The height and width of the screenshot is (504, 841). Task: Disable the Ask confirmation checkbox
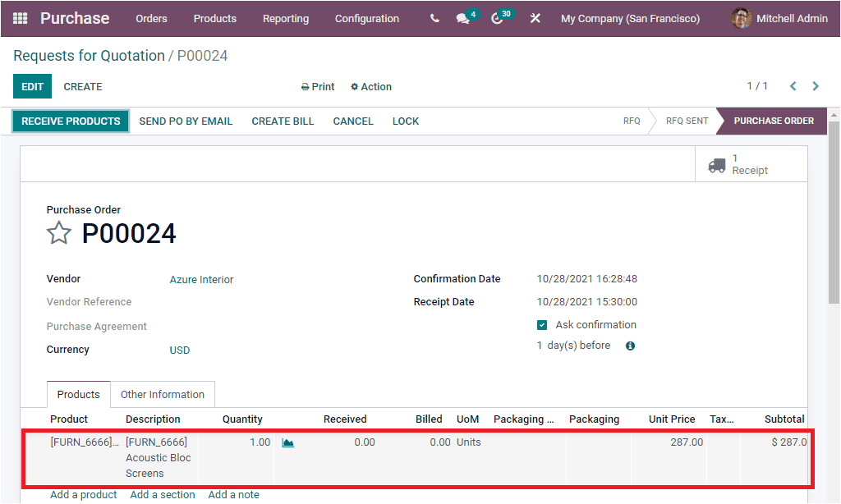coord(542,324)
